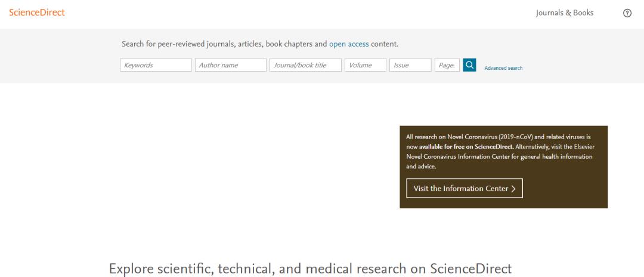Click the Pages input field
The height and width of the screenshot is (277, 644).
coord(447,65)
